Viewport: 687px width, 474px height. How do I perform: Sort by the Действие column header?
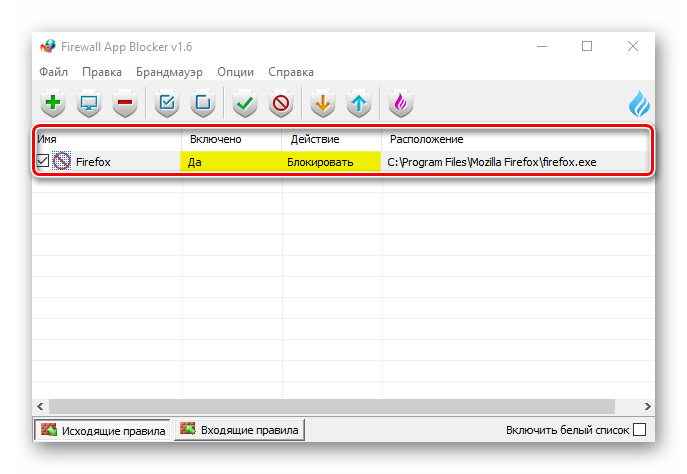click(x=332, y=139)
